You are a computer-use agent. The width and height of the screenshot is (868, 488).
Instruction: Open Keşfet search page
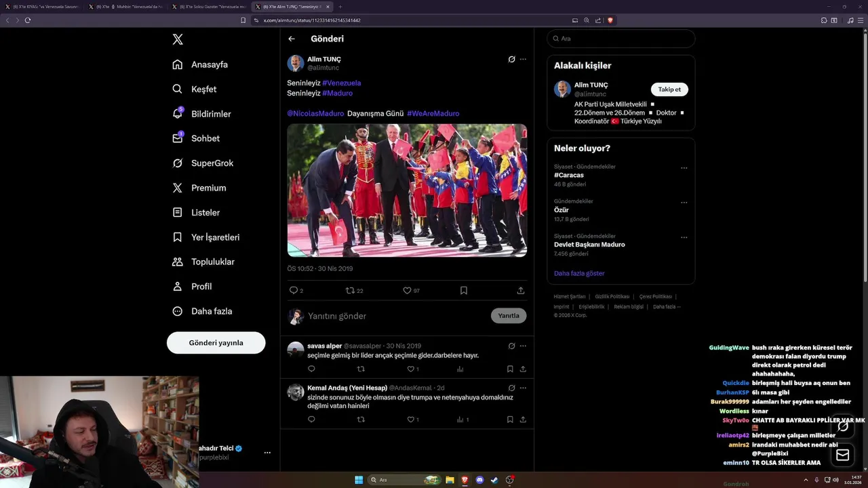pos(195,89)
